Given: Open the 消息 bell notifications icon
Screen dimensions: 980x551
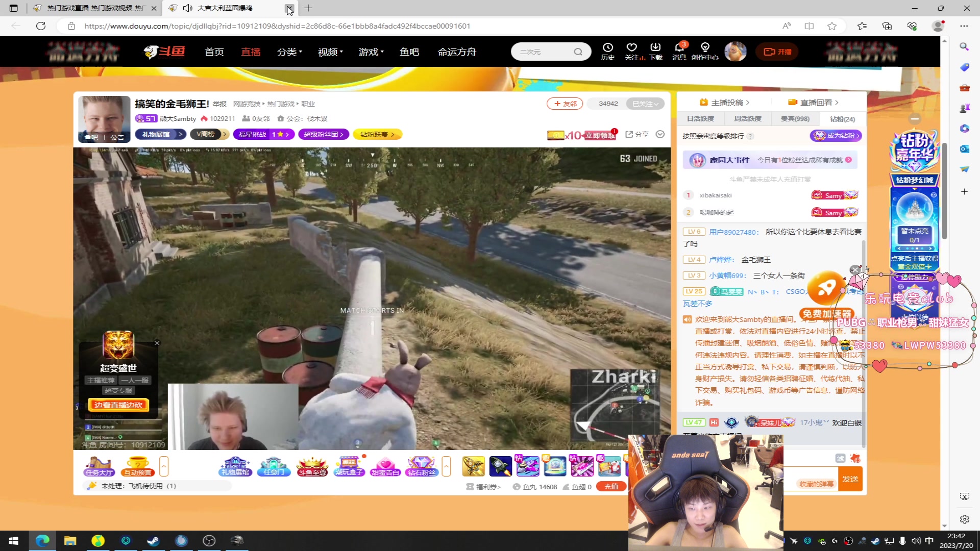Looking at the screenshot, I should click(x=679, y=52).
